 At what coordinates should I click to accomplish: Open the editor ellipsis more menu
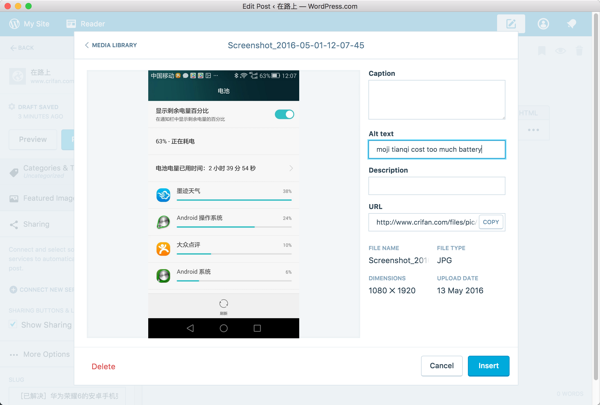pos(533,130)
